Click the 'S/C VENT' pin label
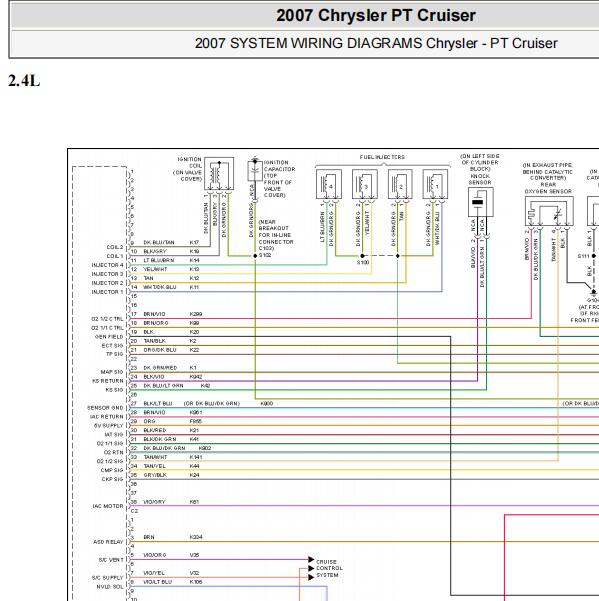This screenshot has width=599, height=601. coord(111,560)
